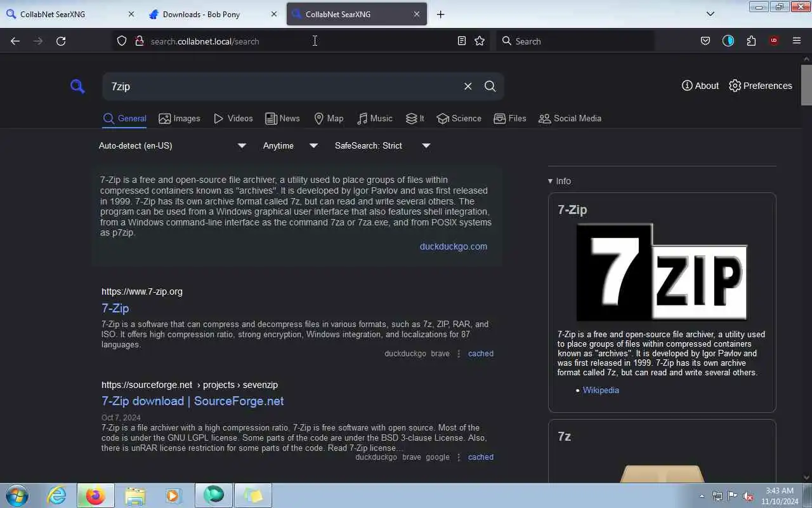The width and height of the screenshot is (812, 508).
Task: Open the About page
Action: (700, 86)
